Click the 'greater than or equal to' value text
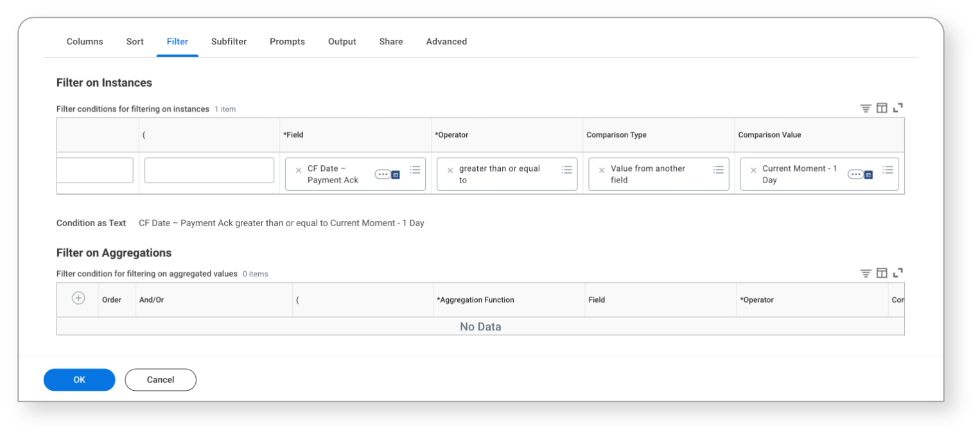The image size is (980, 437). point(500,174)
